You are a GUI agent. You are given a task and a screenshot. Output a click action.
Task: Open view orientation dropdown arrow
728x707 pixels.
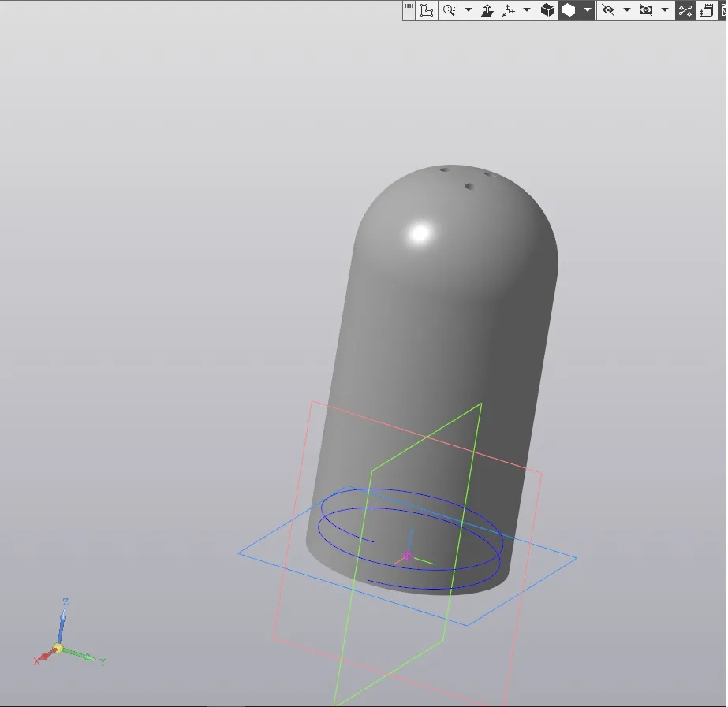(x=527, y=10)
